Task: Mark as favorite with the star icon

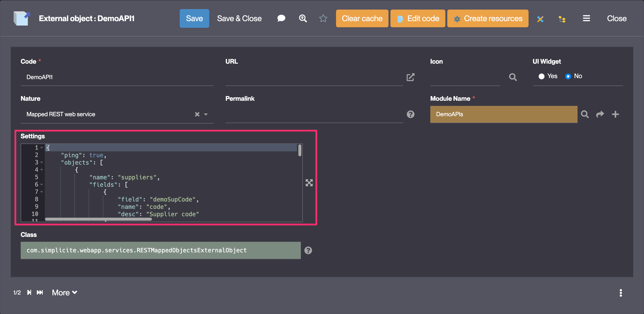Action: point(323,18)
